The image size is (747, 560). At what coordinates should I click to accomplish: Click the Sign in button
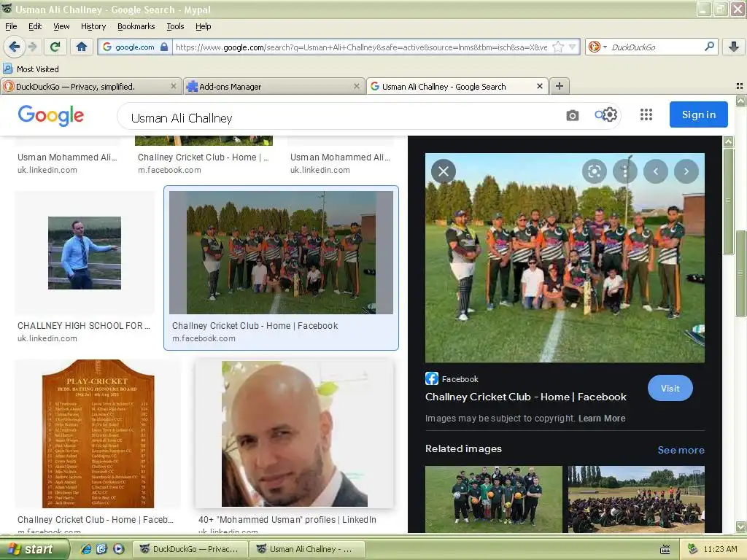[x=698, y=114]
